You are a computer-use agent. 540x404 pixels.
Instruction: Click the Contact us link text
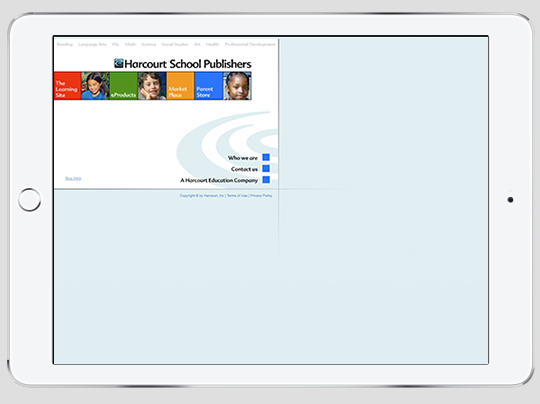tap(244, 169)
